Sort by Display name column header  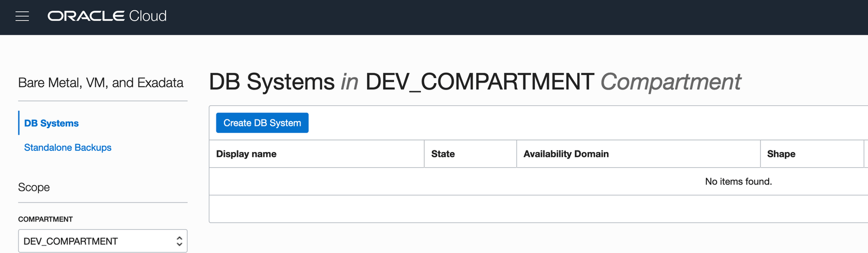246,154
